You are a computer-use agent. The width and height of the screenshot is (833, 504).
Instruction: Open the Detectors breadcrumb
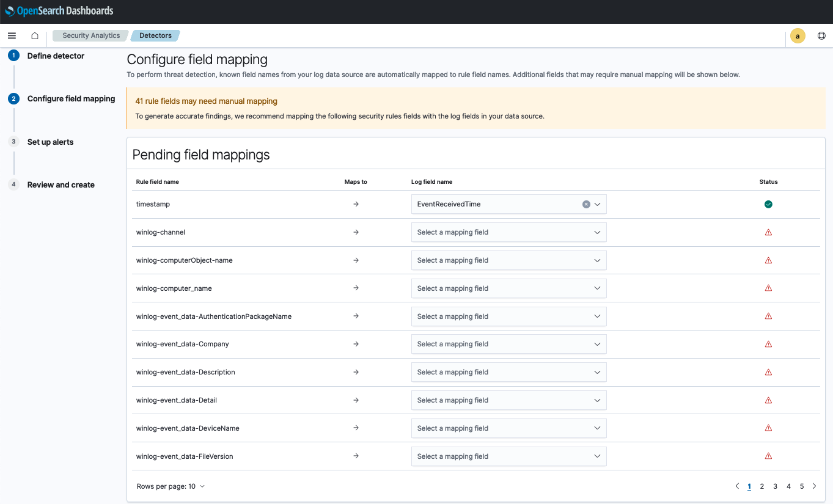point(155,35)
